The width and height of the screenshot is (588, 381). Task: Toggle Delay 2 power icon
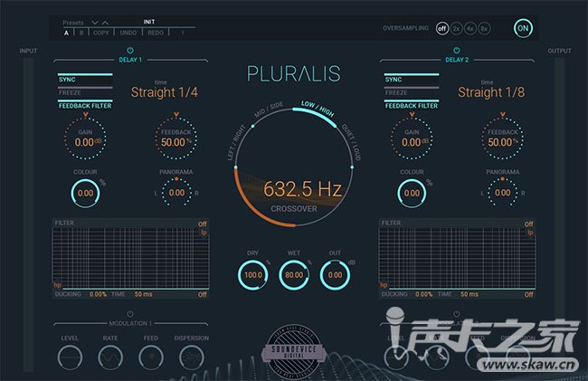(x=456, y=51)
